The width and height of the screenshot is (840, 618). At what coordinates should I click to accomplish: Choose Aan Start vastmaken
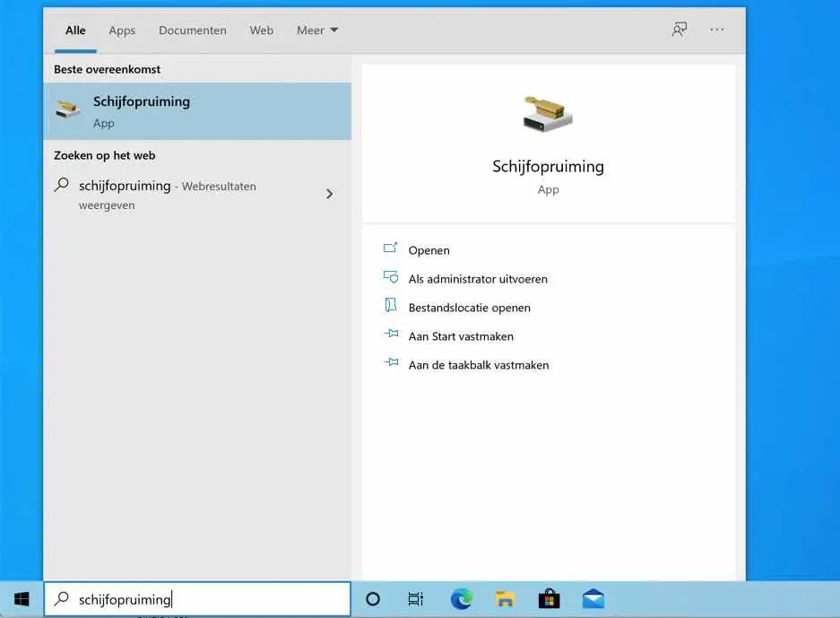(461, 336)
